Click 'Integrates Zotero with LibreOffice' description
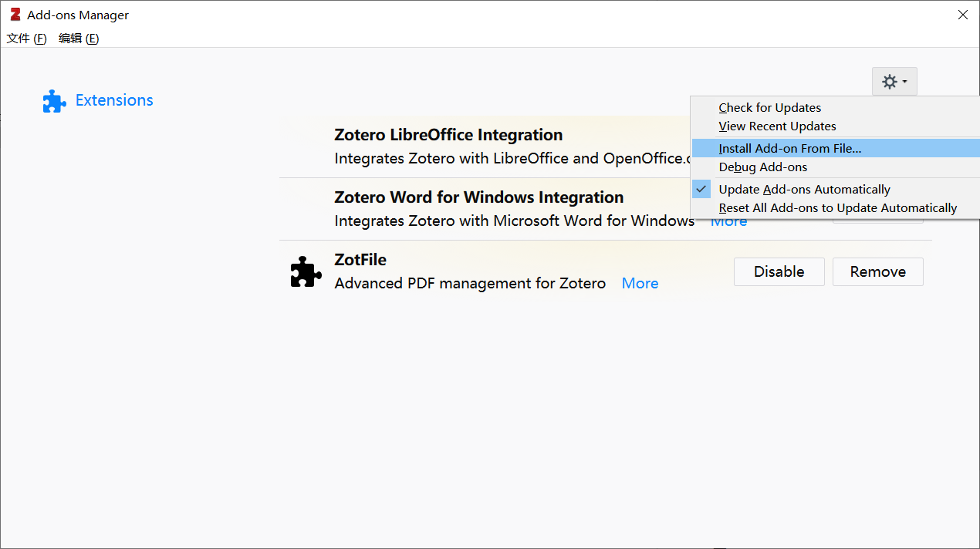The height and width of the screenshot is (549, 980). 512,158
